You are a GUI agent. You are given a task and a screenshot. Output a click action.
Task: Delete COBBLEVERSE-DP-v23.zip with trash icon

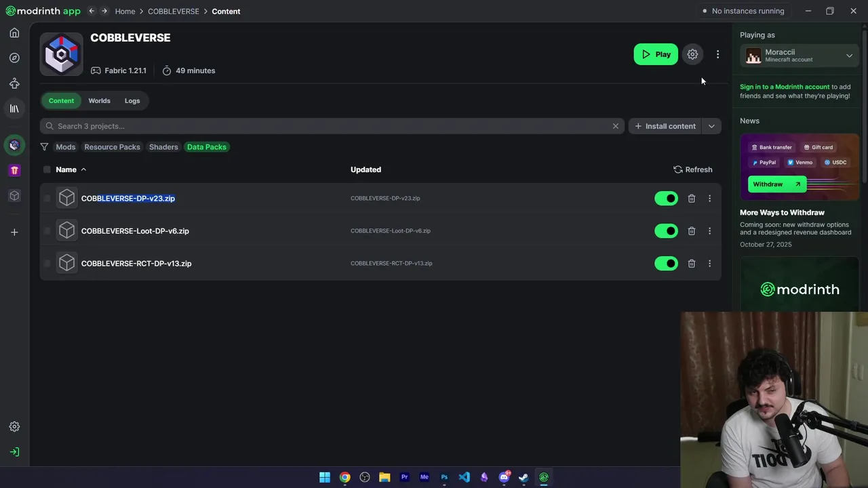point(692,199)
